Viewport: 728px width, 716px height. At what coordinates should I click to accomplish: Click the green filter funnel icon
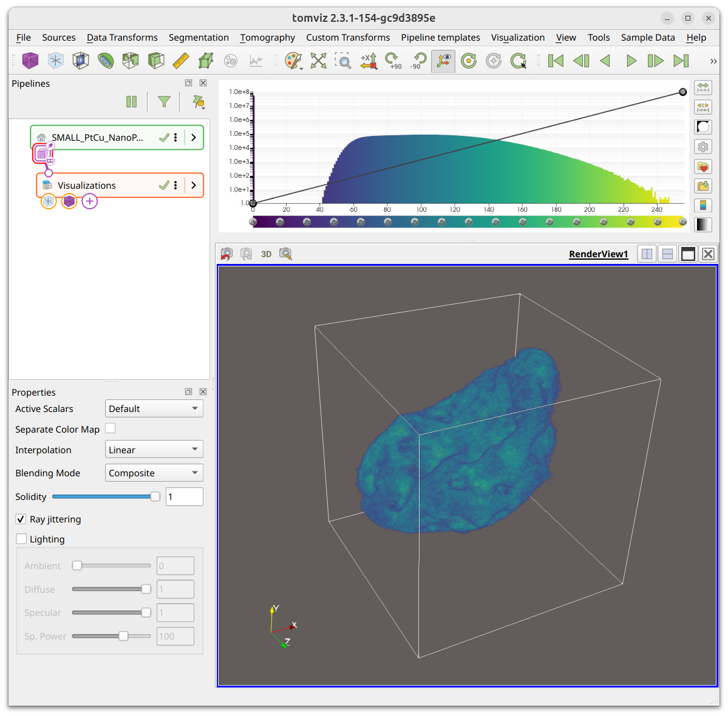164,101
